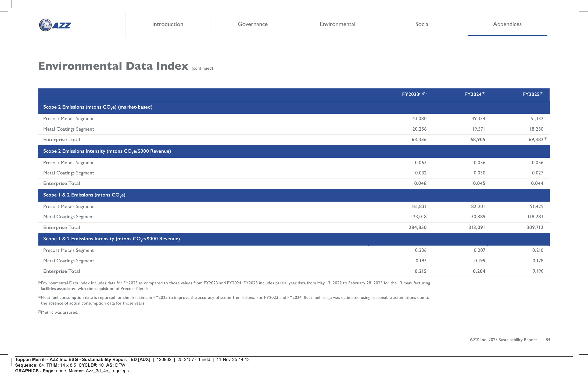Screen dimensions: 588x386
Task: Click the Environmental Data Index heading
Action: [x=113, y=66]
